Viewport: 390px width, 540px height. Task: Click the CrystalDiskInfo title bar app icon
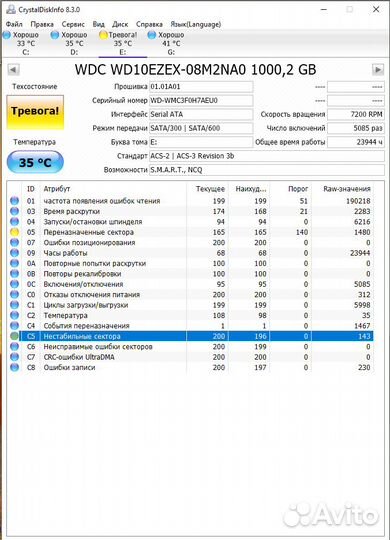11,9
